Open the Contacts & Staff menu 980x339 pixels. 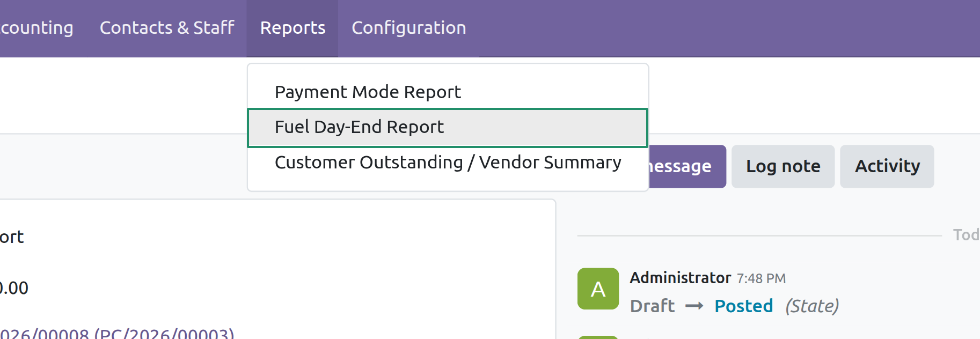(167, 28)
